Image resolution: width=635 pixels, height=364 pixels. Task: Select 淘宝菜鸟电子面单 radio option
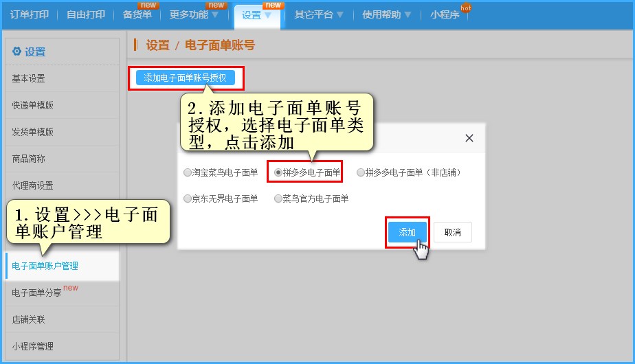coord(188,173)
